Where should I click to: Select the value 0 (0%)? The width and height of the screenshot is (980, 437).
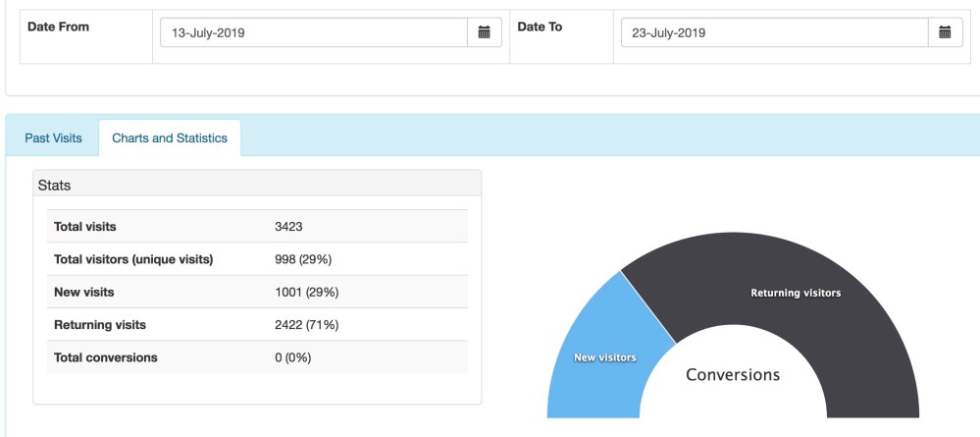point(293,357)
